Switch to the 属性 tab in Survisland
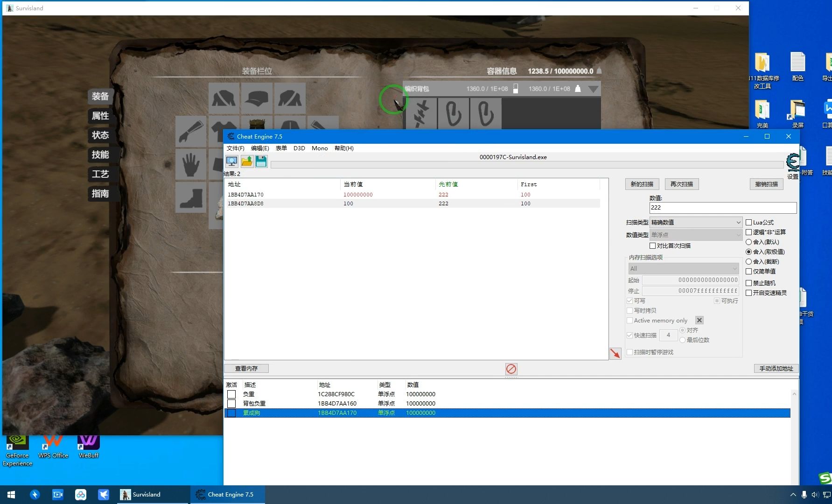The height and width of the screenshot is (504, 832). tap(100, 116)
